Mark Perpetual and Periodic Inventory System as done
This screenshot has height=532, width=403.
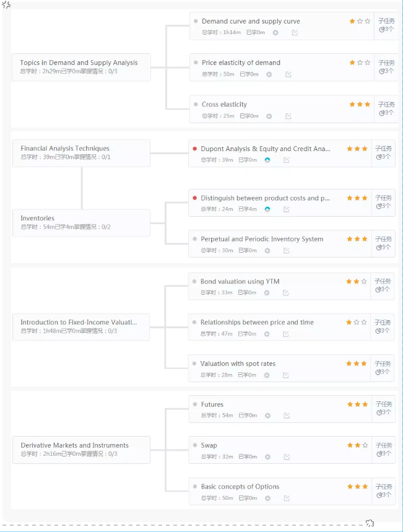286,251
